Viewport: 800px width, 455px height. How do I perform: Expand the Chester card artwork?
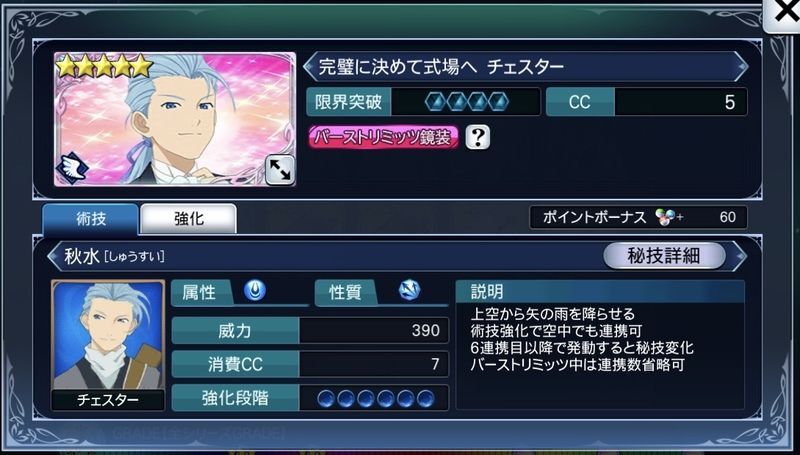280,170
